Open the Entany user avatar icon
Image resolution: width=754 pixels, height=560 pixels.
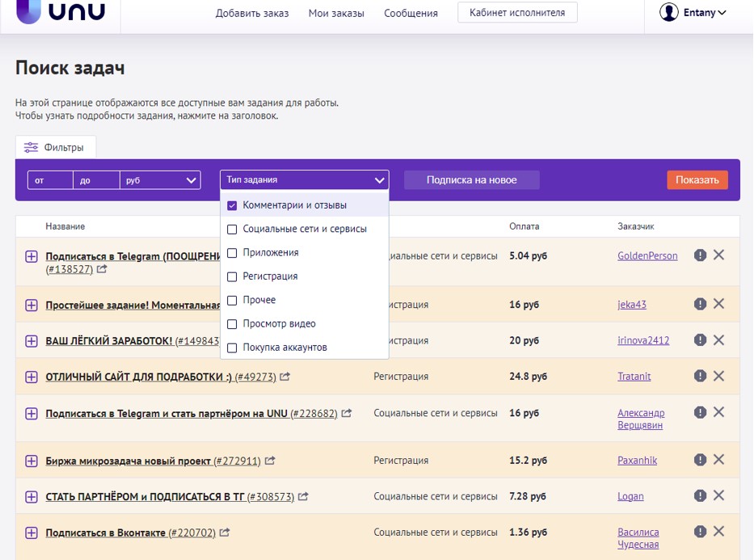669,12
